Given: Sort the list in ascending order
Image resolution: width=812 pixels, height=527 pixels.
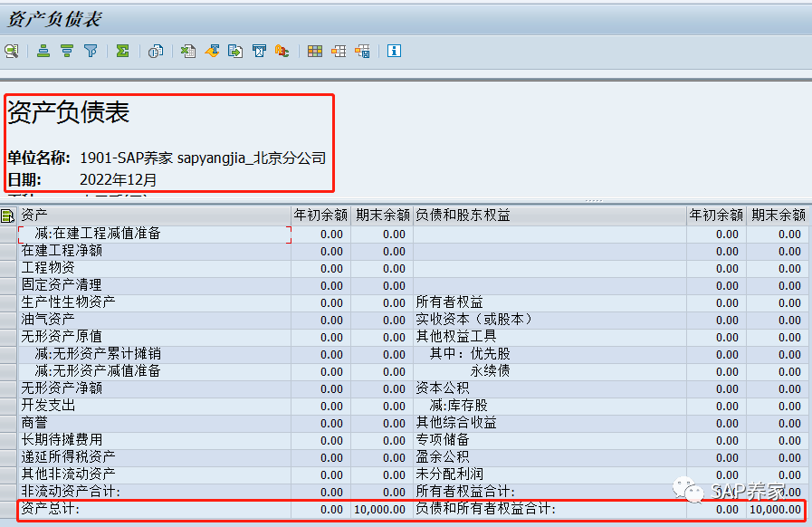Looking at the screenshot, I should [43, 51].
